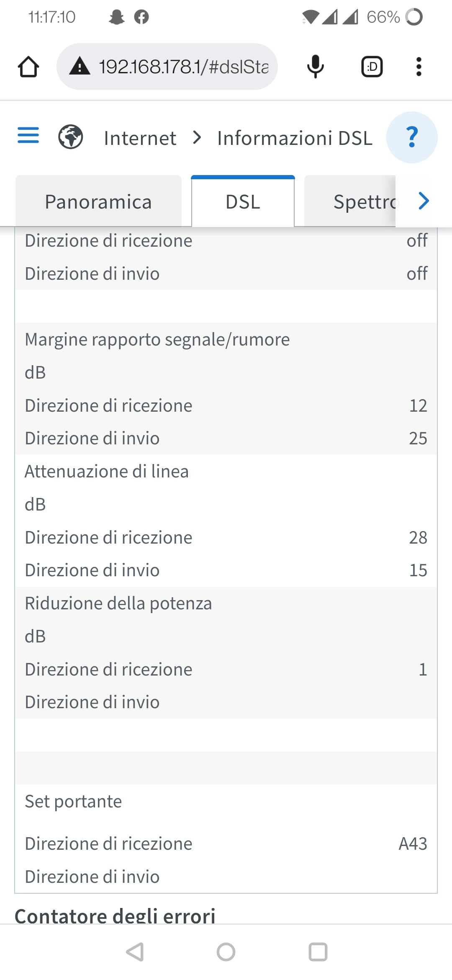Switch to the Panoramica tab
The width and height of the screenshot is (452, 980).
98,202
